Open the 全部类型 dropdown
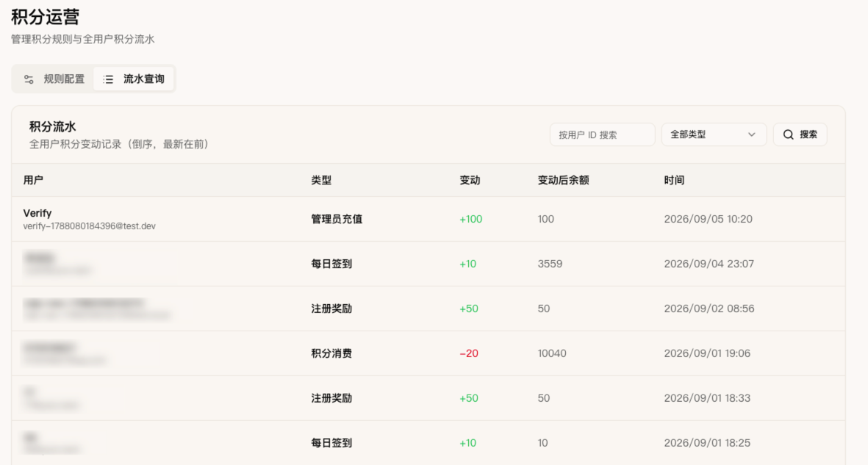 (x=714, y=134)
